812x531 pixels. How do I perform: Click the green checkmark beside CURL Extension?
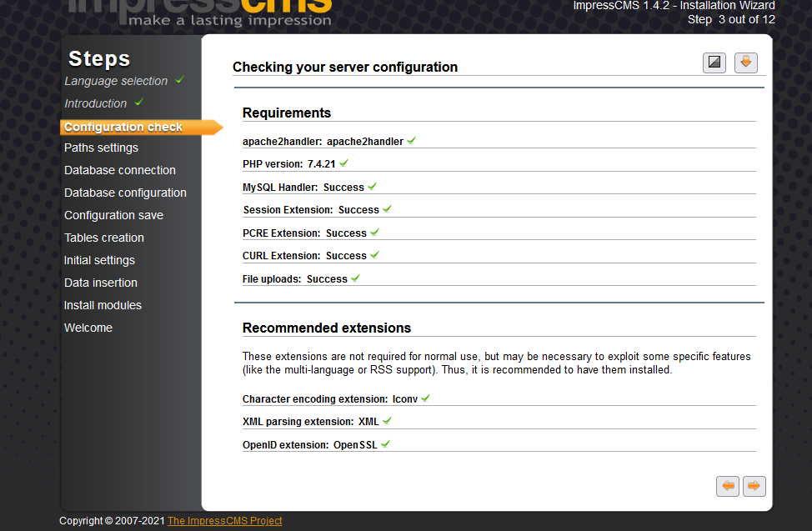[374, 255]
